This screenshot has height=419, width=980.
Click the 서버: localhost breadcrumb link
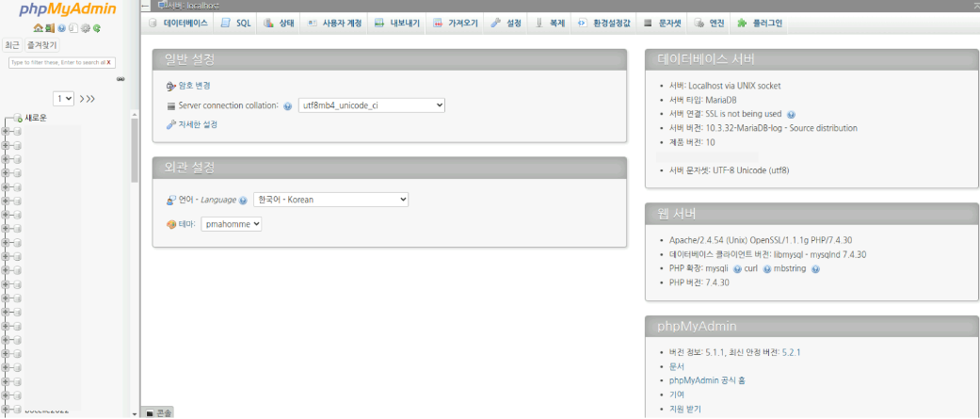[193, 6]
